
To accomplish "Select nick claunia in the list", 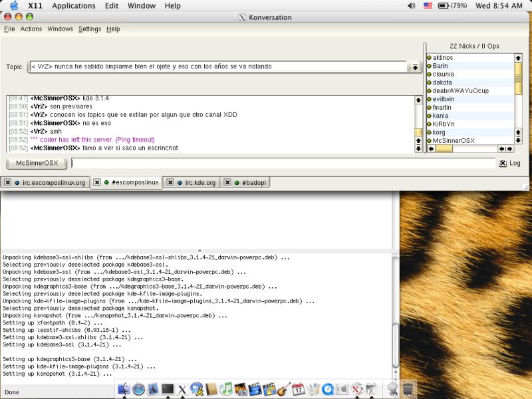I will 443,74.
